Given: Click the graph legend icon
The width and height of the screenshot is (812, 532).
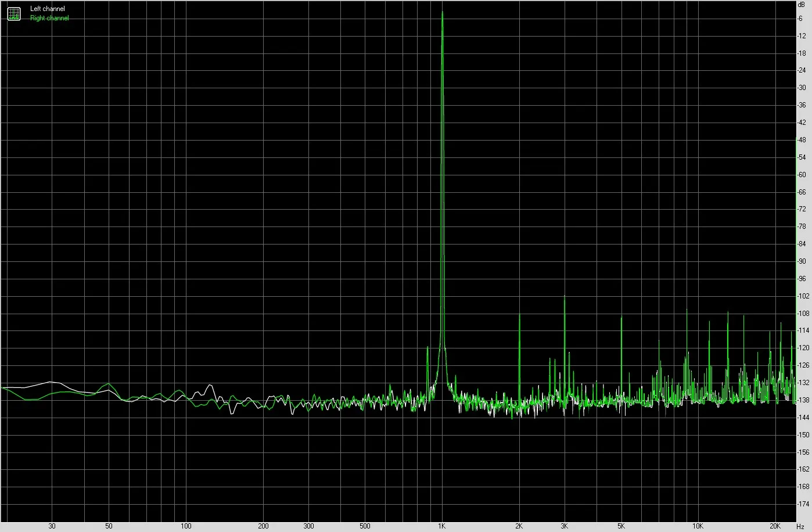Looking at the screenshot, I should pyautogui.click(x=13, y=14).
